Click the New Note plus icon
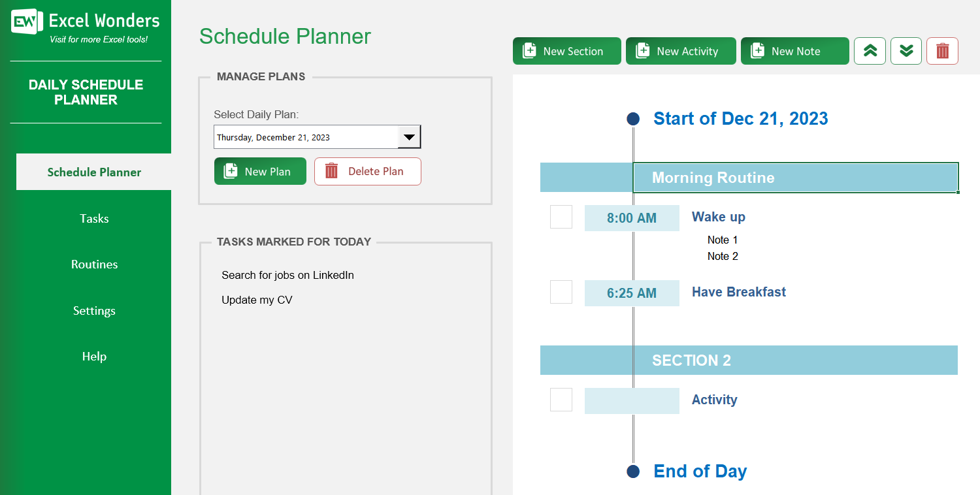 (x=757, y=50)
